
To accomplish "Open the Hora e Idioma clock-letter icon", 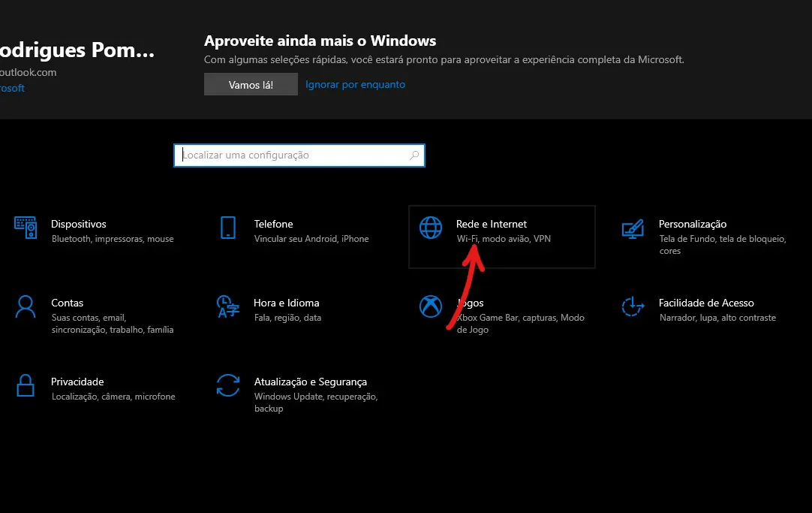I will 228,306.
